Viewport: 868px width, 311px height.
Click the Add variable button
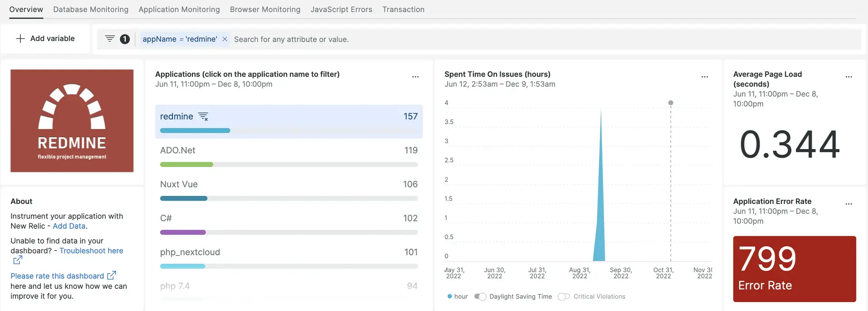pos(45,39)
